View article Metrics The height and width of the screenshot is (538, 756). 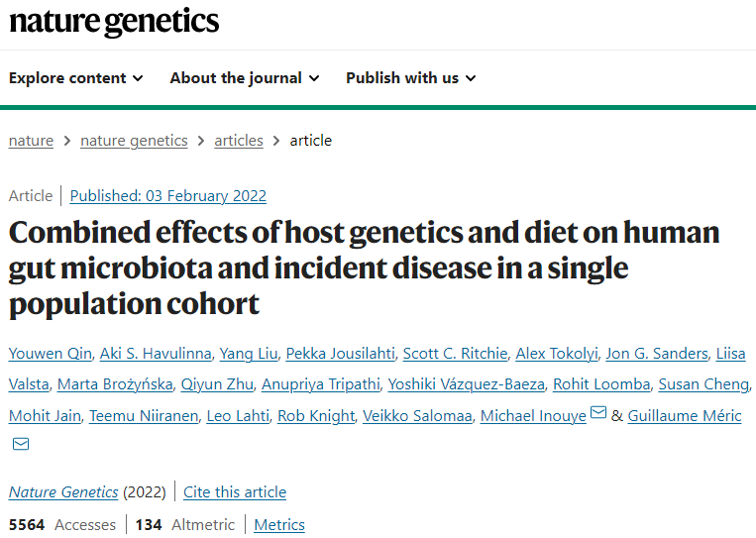(279, 525)
